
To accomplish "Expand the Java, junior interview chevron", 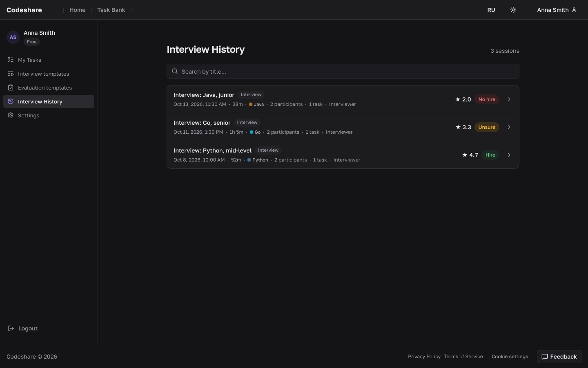I will (x=509, y=99).
